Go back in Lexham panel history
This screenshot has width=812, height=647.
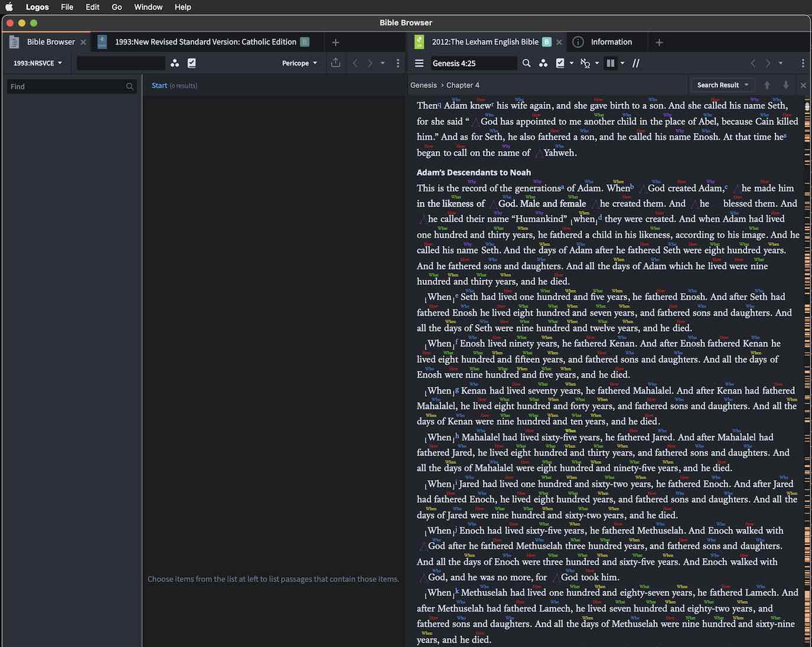tap(753, 63)
